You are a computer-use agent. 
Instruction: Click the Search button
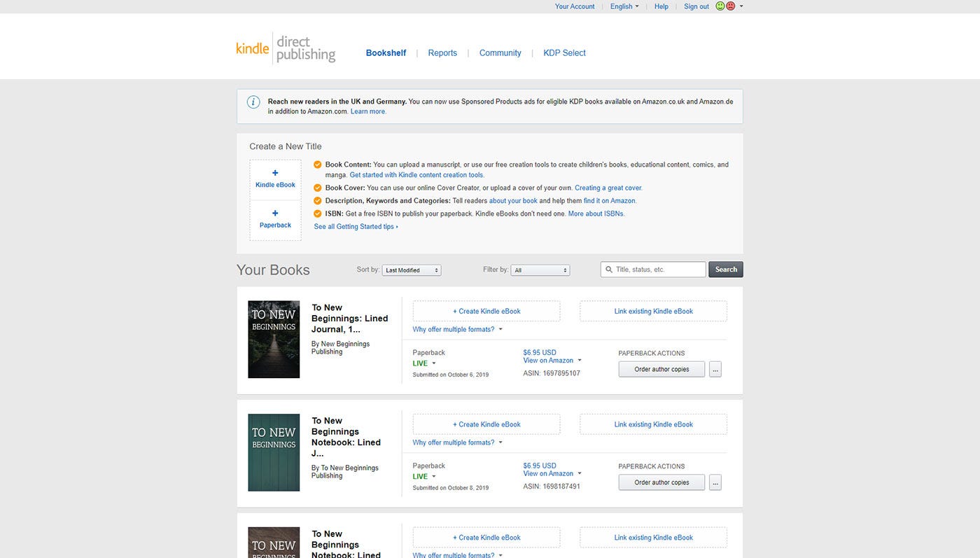coord(726,270)
